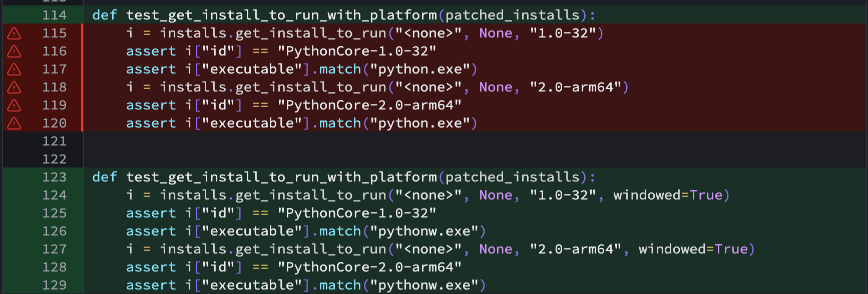868x294 pixels.
Task: Select line number 121 in the gutter
Action: 55,141
